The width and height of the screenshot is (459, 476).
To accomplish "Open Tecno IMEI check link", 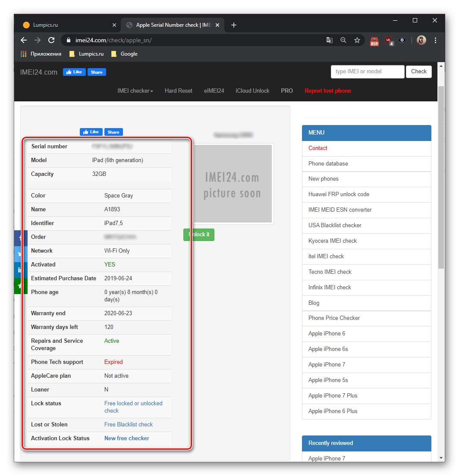I will [x=366, y=272].
